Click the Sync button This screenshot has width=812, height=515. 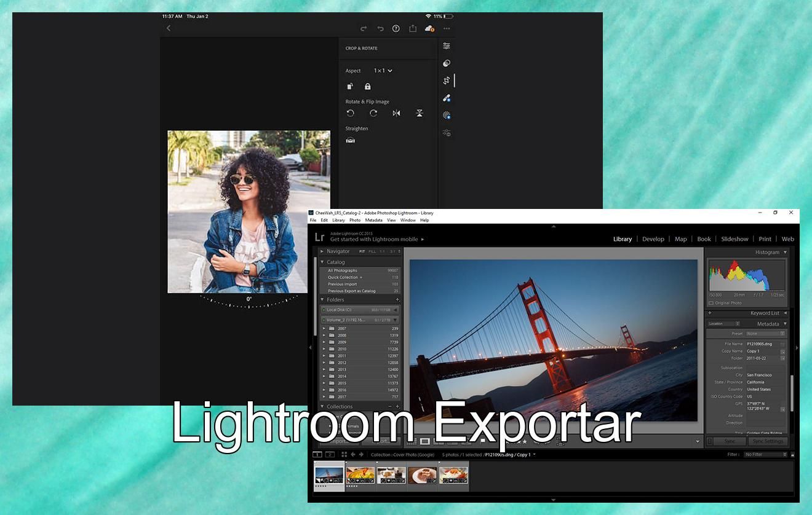729,441
